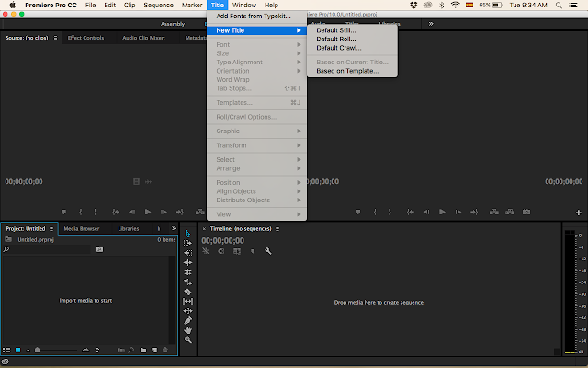Select the Hand tool
This screenshot has height=368, width=588.
187,330
